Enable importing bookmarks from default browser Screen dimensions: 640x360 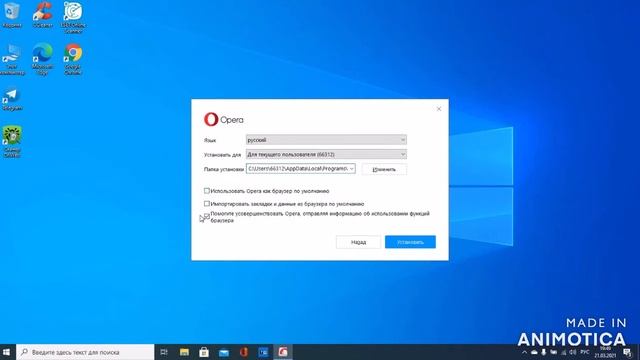(x=207, y=203)
